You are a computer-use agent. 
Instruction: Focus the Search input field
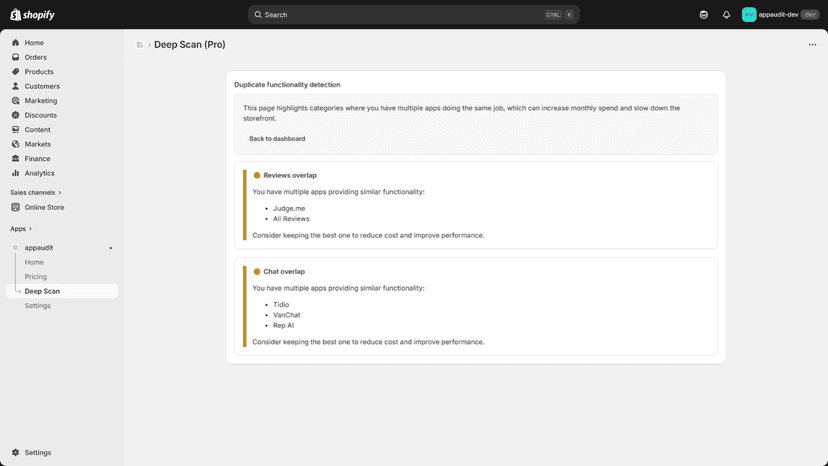pos(413,15)
